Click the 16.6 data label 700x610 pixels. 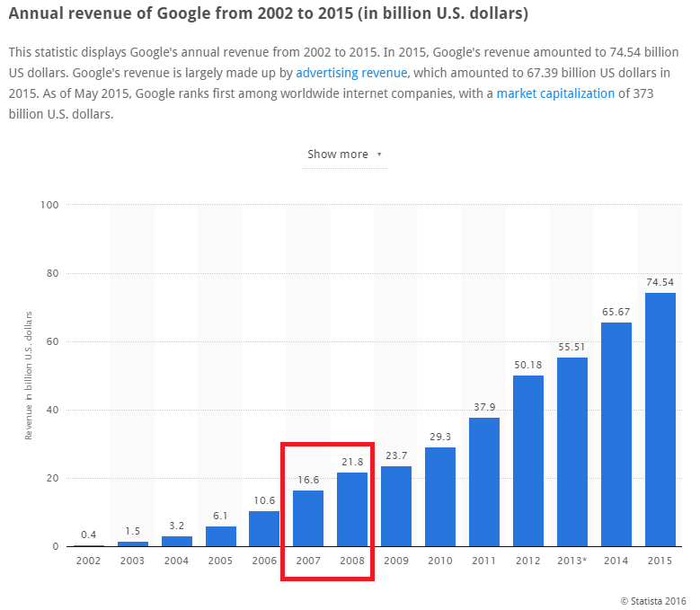308,480
